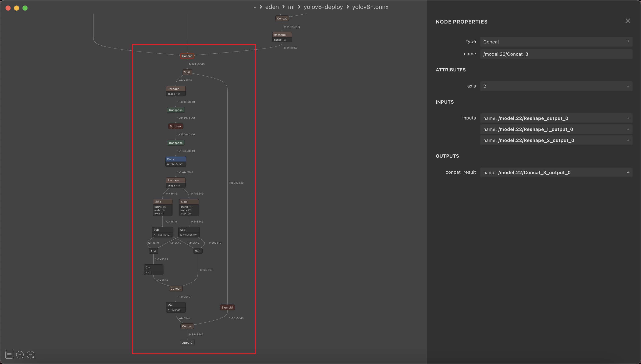Viewport: 641px width, 364px height.
Task: Click the yolov8-deploy breadcrumb in title
Action: [x=323, y=7]
